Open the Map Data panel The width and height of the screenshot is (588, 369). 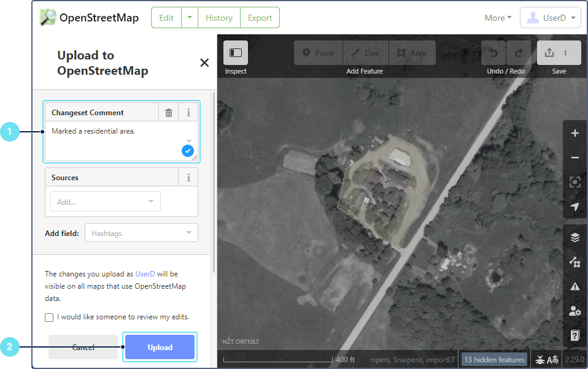[x=574, y=262]
